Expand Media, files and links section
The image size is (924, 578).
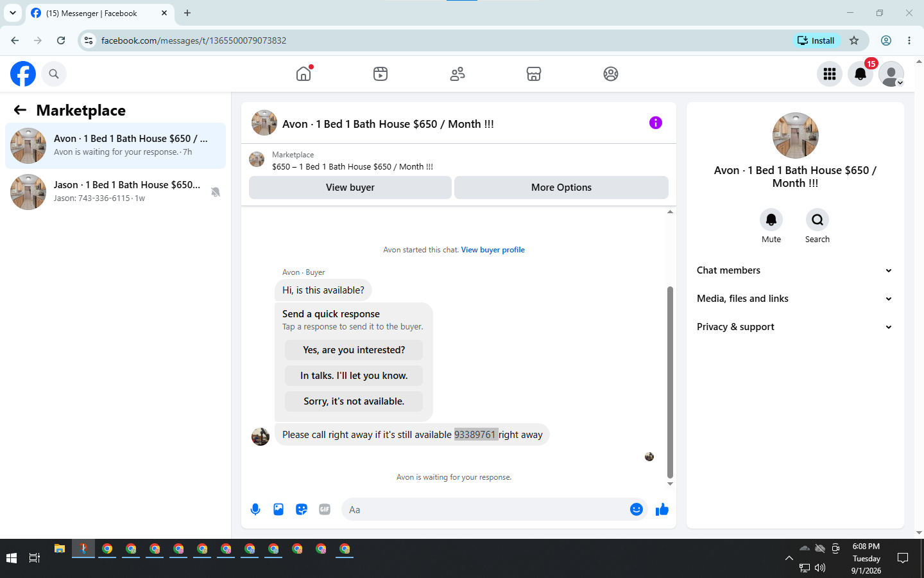[x=795, y=299]
